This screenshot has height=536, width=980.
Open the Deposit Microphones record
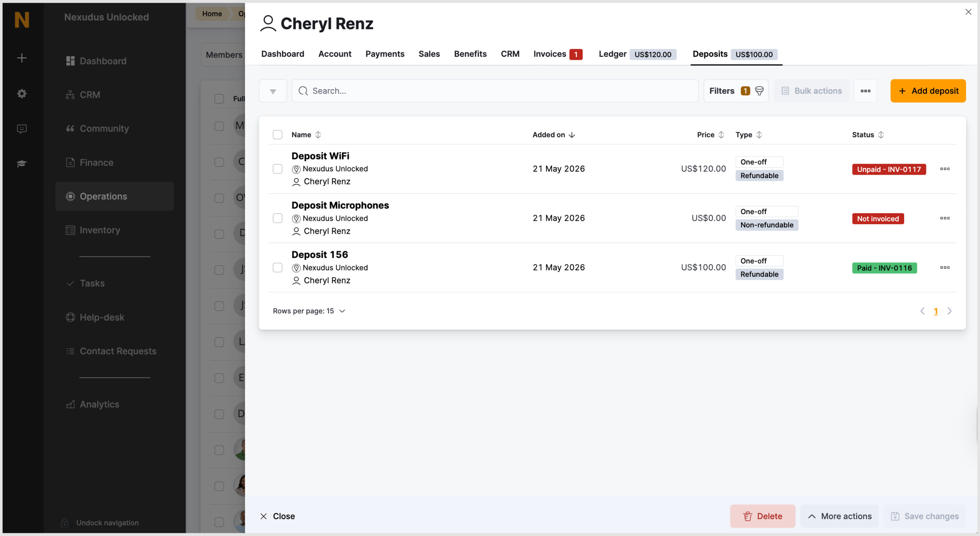(x=340, y=205)
